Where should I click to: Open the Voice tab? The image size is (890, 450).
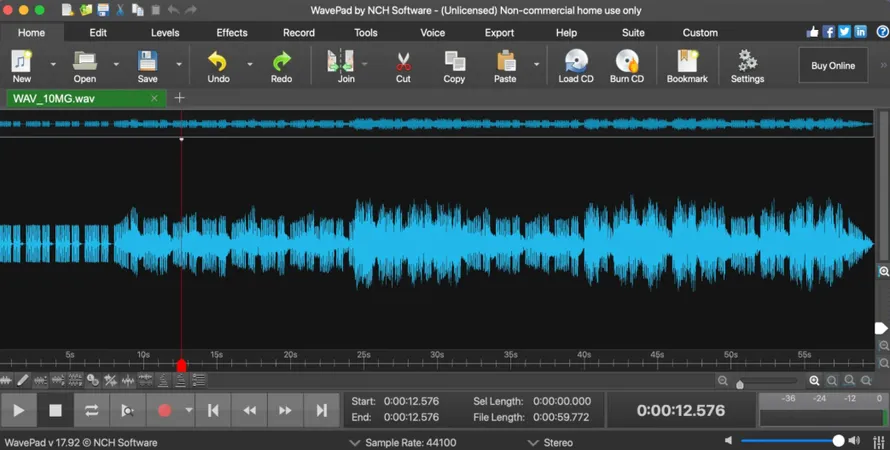pos(433,32)
